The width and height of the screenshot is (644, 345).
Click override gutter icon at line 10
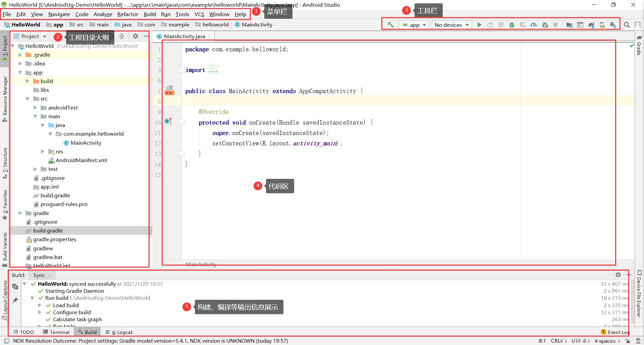click(x=168, y=121)
